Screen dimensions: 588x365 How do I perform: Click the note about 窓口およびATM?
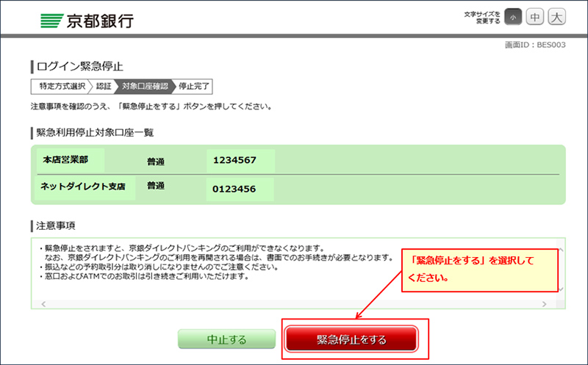144,277
